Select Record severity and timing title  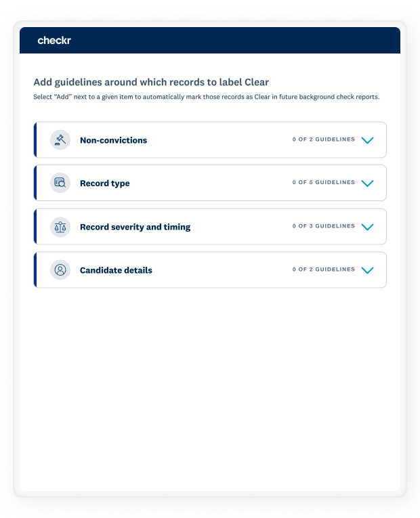(x=135, y=227)
